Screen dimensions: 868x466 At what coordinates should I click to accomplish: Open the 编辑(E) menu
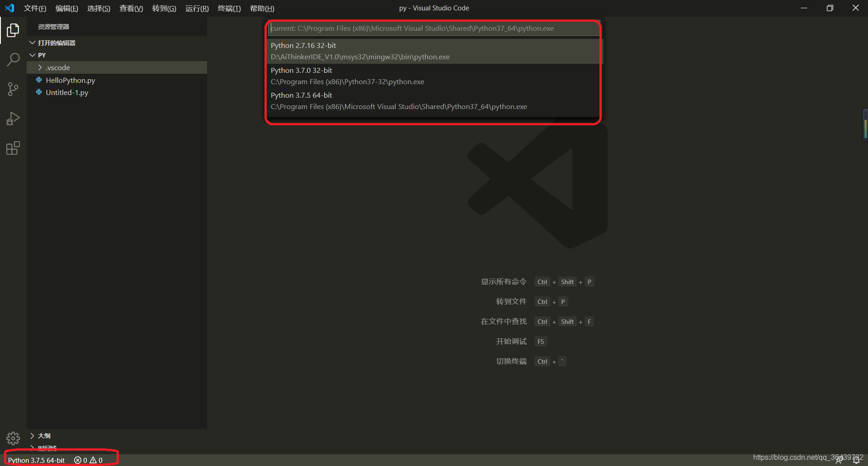66,8
